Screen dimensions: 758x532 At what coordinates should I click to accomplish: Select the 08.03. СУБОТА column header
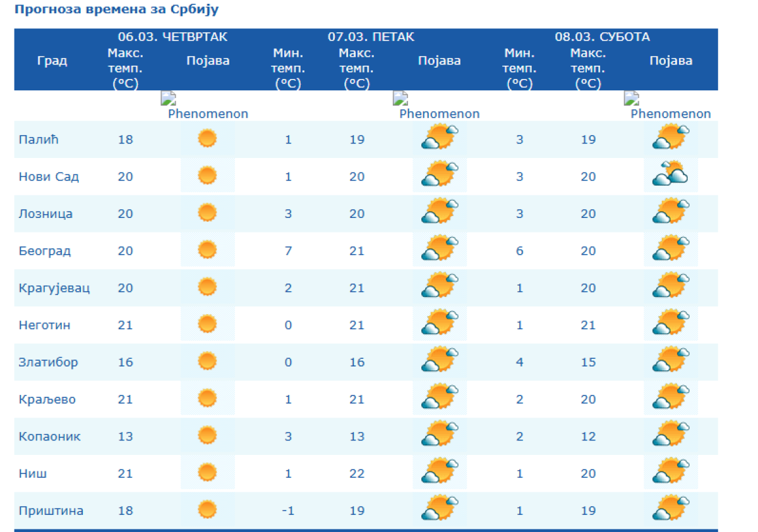(602, 37)
